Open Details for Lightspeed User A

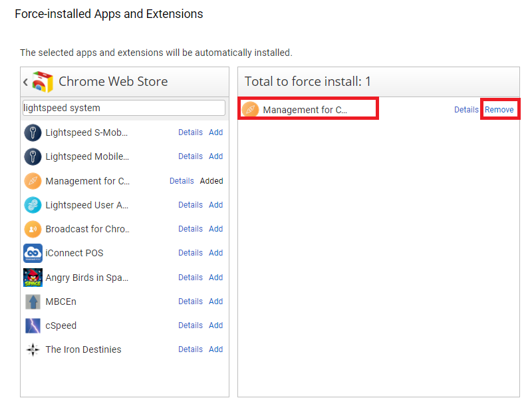pos(190,205)
